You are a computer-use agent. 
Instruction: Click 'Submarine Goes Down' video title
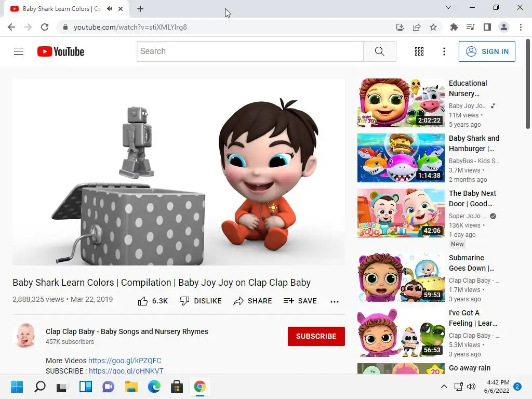coord(472,263)
